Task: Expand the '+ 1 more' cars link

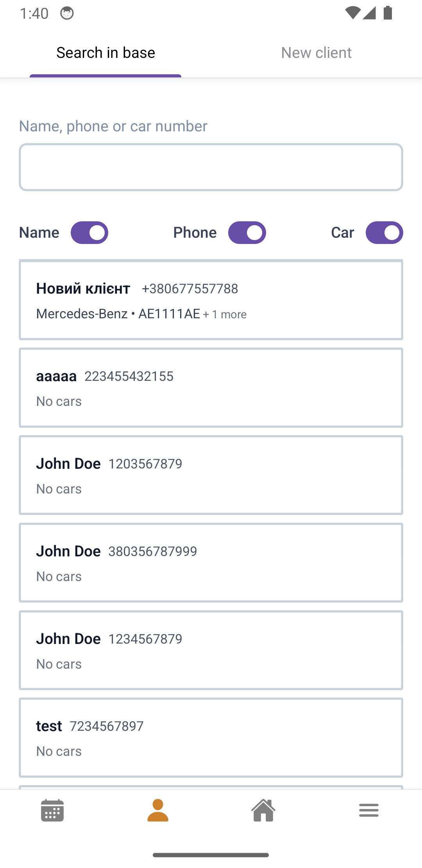Action: click(x=225, y=314)
